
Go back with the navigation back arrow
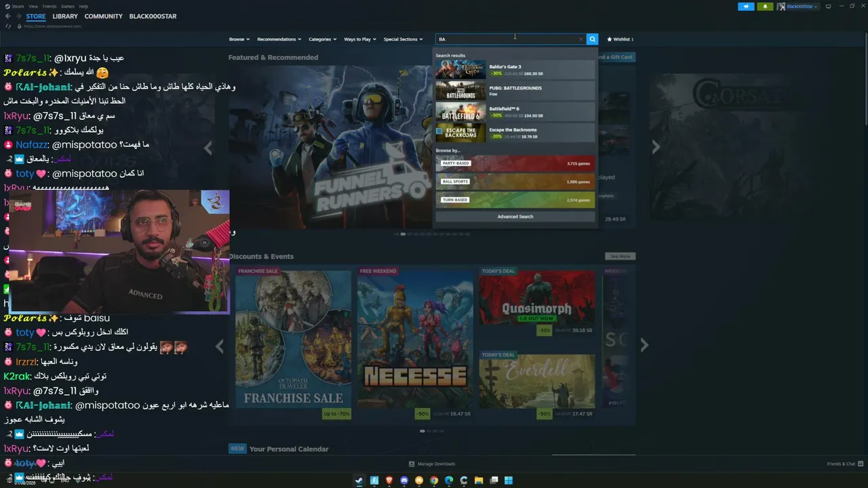click(x=8, y=16)
